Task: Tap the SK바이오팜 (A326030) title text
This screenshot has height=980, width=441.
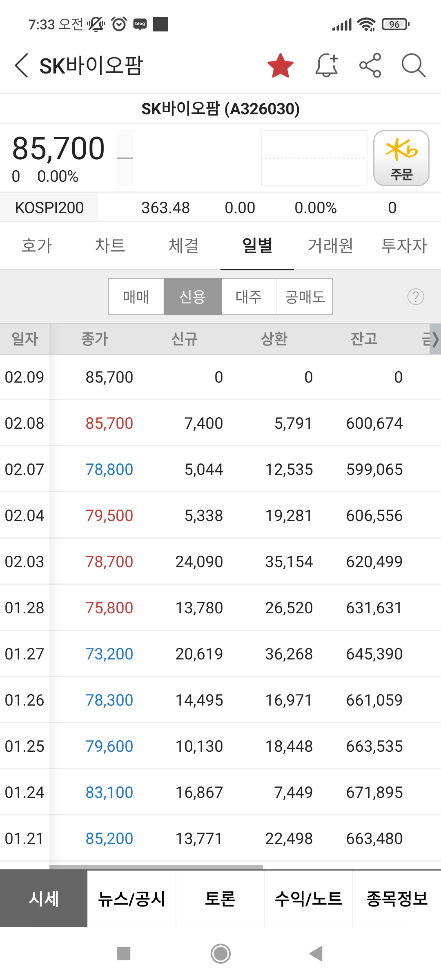Action: pos(220,109)
